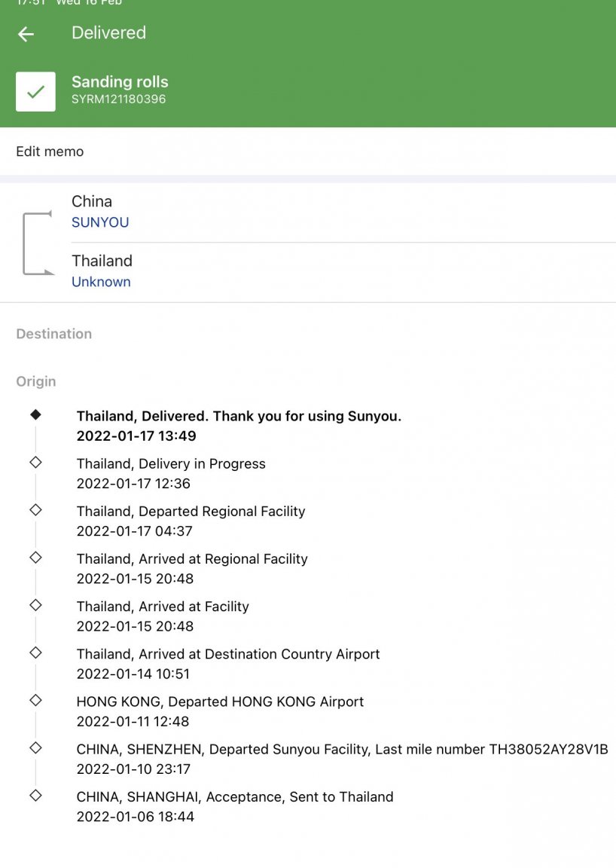Tap the filled diamond marker for Delivered

[35, 414]
